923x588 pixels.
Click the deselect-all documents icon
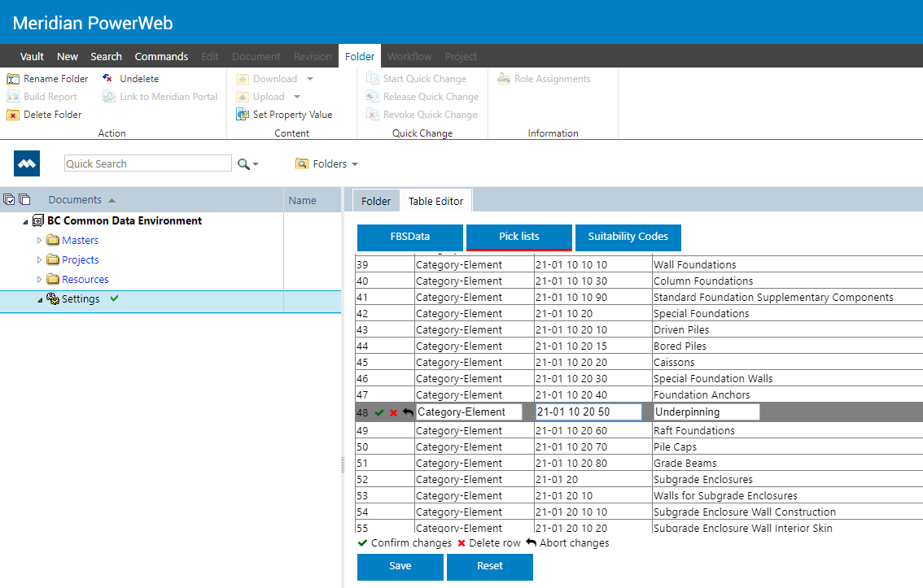24,199
